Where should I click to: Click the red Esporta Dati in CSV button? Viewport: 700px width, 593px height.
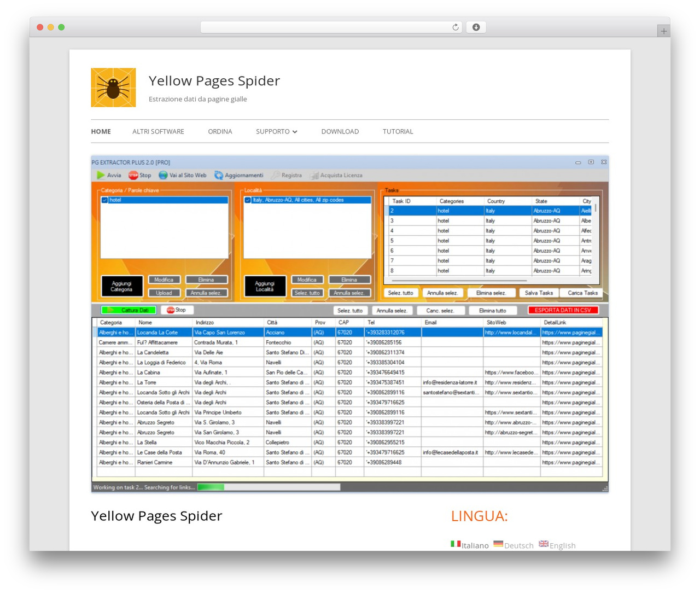point(563,310)
